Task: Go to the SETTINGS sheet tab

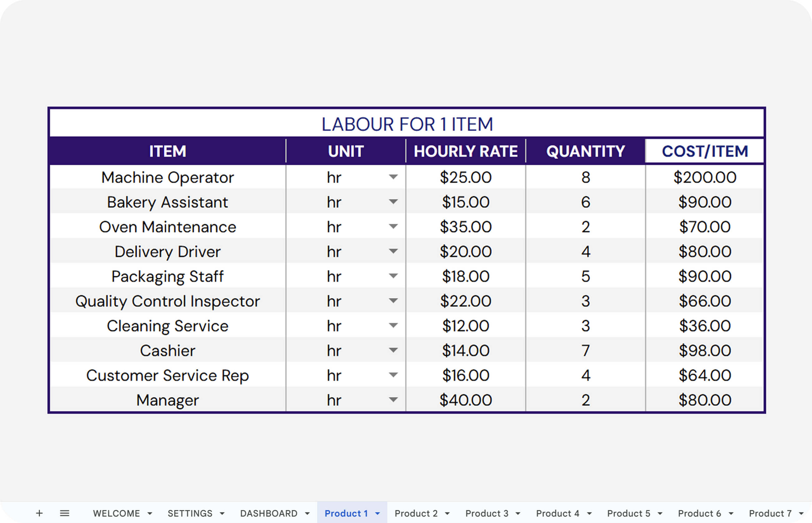Action: coord(190,514)
